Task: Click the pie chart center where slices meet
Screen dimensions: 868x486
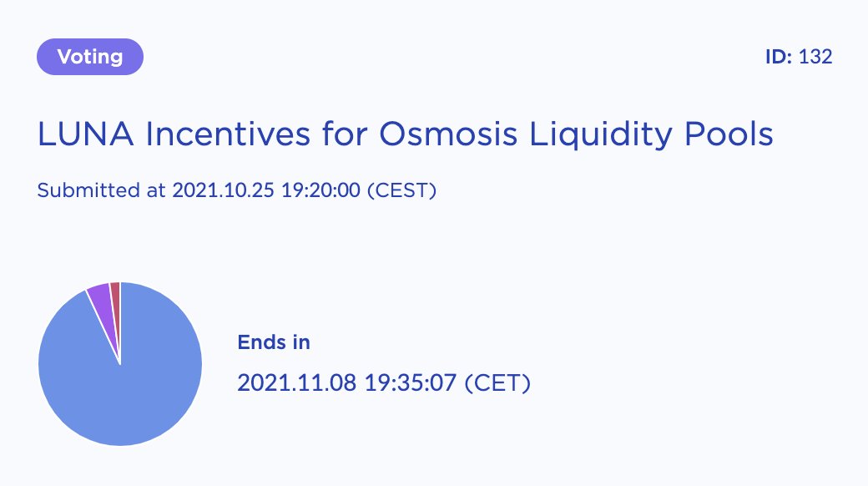Action: 120,364
